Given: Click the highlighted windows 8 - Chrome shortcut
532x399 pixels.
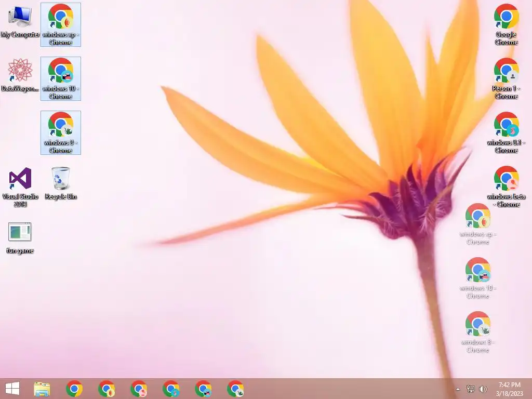Looking at the screenshot, I should [x=61, y=132].
